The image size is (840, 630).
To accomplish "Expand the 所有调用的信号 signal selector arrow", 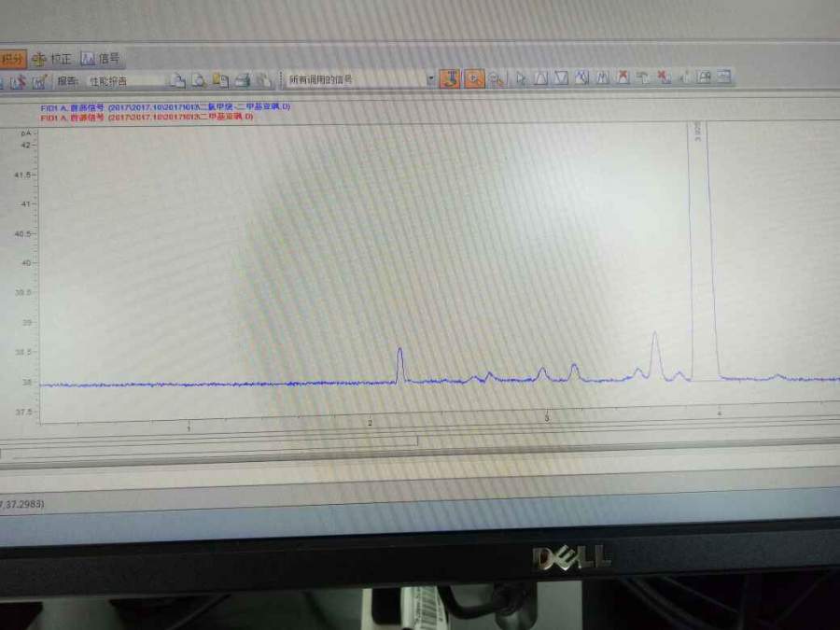I will point(430,79).
